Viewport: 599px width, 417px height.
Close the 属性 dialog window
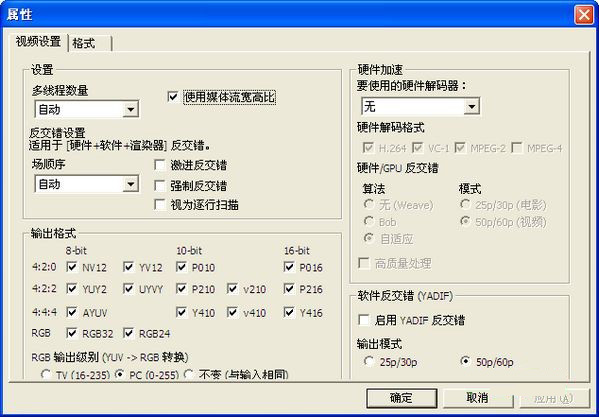[584, 15]
